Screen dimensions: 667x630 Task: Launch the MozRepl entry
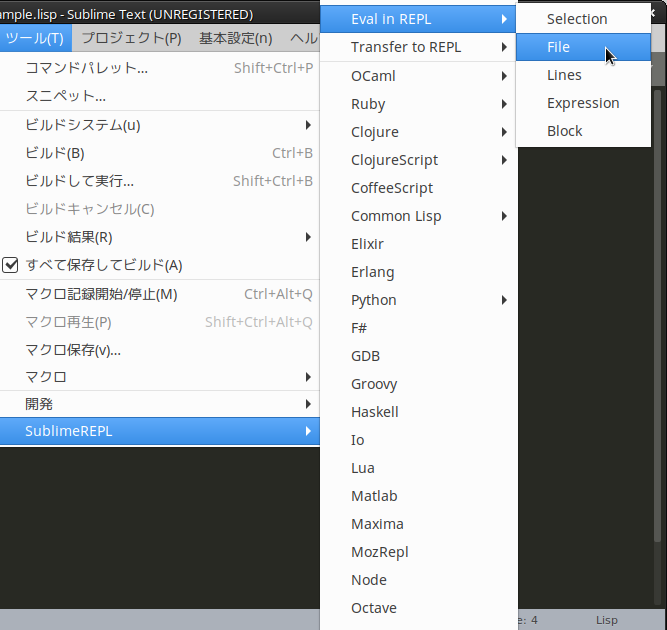click(419, 552)
